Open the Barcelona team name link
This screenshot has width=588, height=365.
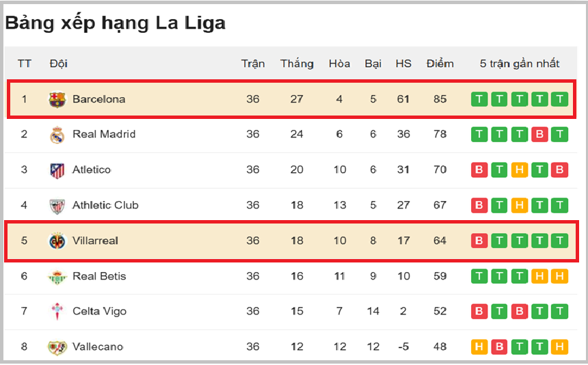[99, 99]
